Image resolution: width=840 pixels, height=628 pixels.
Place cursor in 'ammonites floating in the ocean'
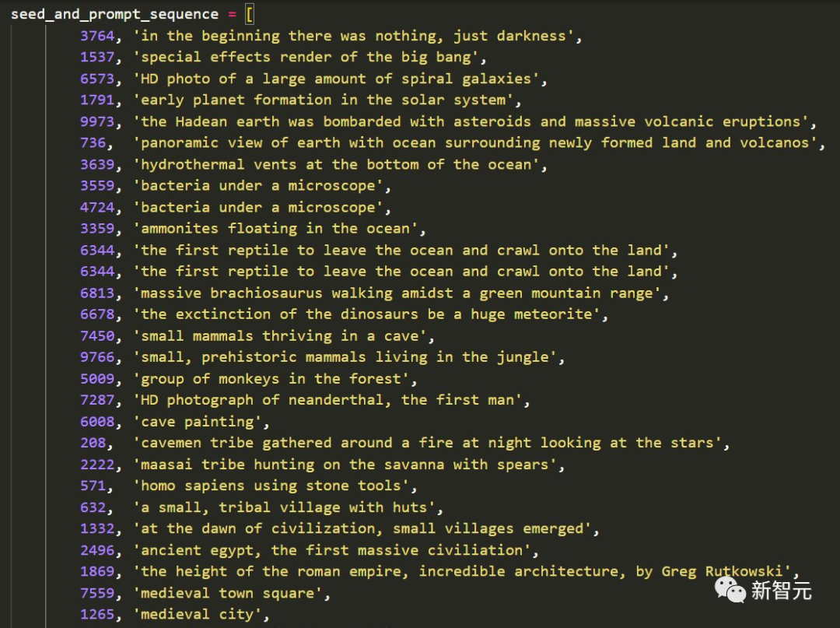tap(278, 229)
